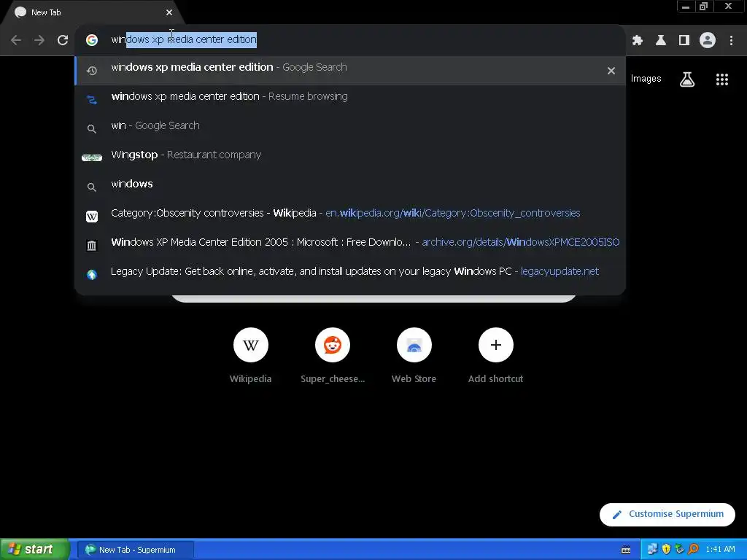Click the on-screen keyboard tray icon
Screen dimensions: 747x560
(626, 550)
